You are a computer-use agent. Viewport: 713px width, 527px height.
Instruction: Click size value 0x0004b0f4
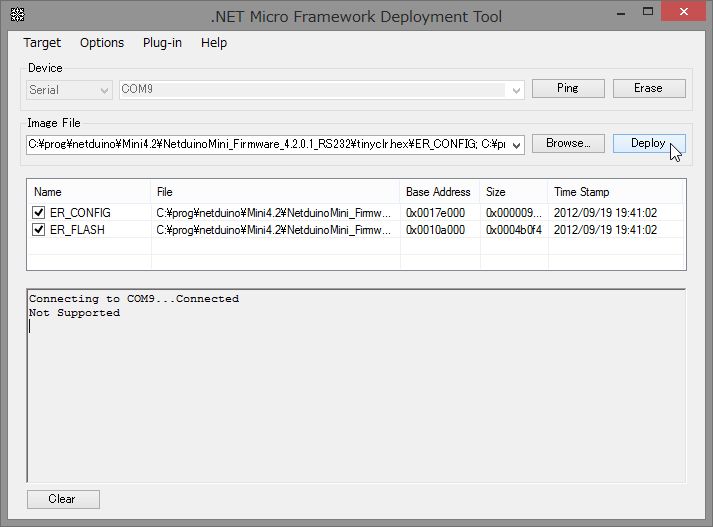point(514,230)
